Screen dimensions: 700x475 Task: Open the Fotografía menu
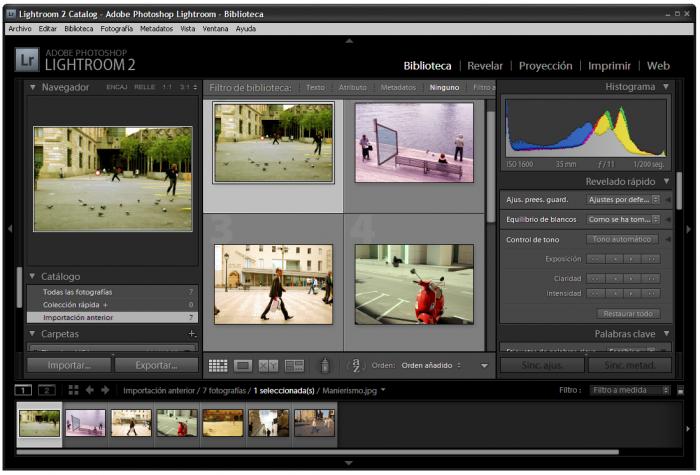pos(116,29)
